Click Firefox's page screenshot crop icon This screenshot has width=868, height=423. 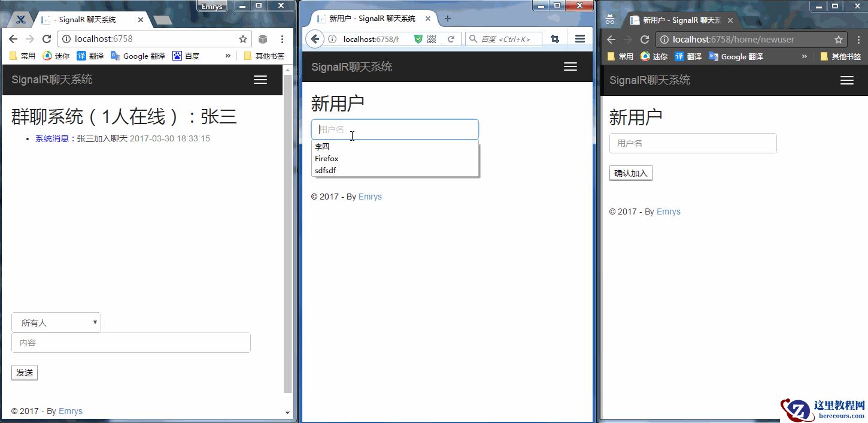click(x=554, y=38)
